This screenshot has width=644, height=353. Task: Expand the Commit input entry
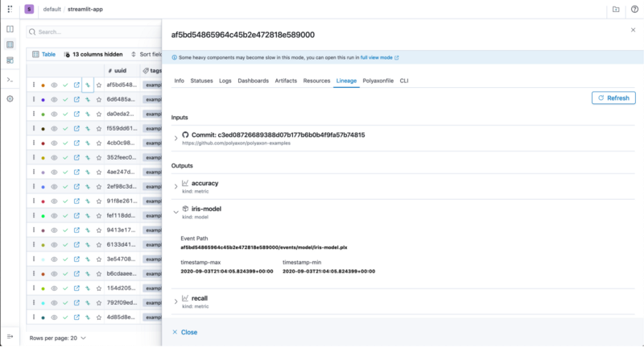pyautogui.click(x=175, y=139)
